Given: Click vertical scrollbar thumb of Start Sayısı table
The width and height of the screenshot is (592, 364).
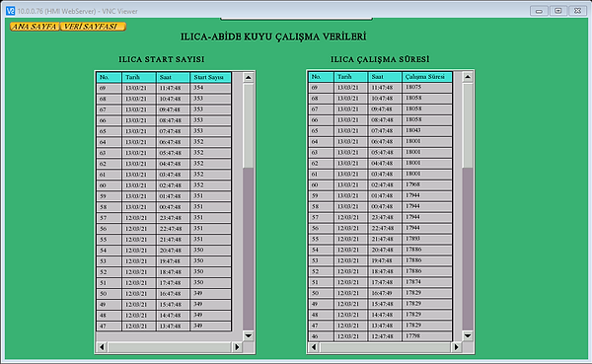Looking at the screenshot, I should 248,125.
